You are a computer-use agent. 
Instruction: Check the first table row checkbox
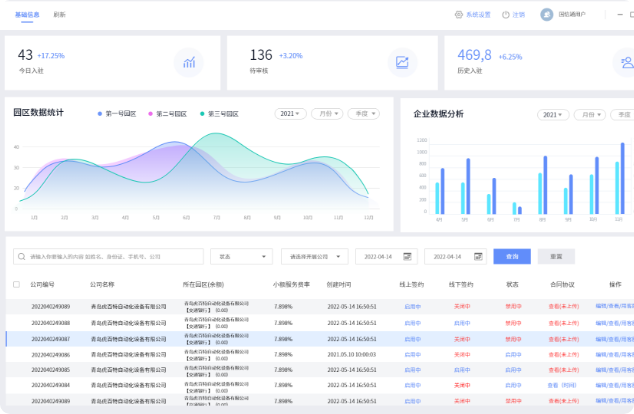[16, 307]
